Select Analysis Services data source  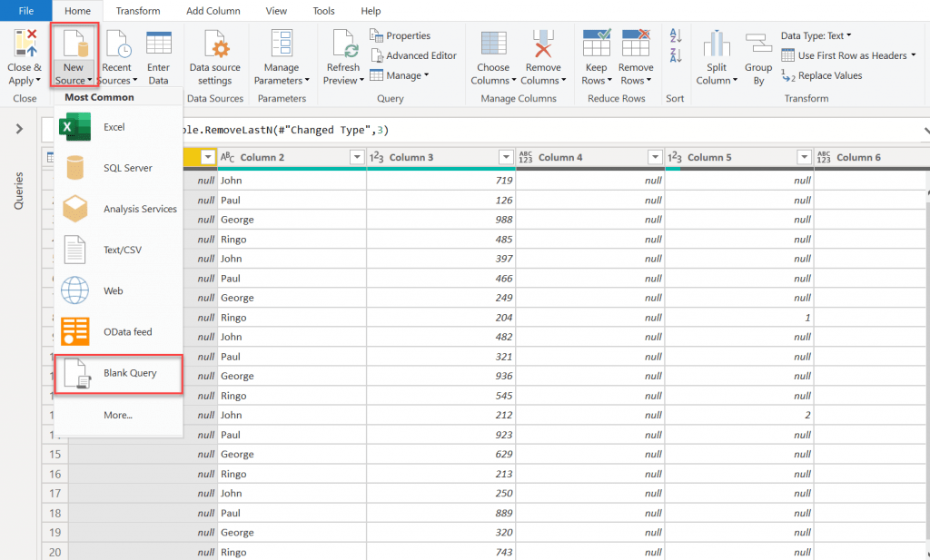pos(117,209)
